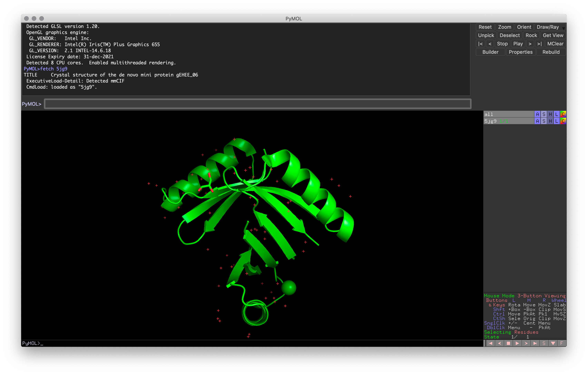Click the Orient button
The width and height of the screenshot is (588, 375).
(524, 27)
